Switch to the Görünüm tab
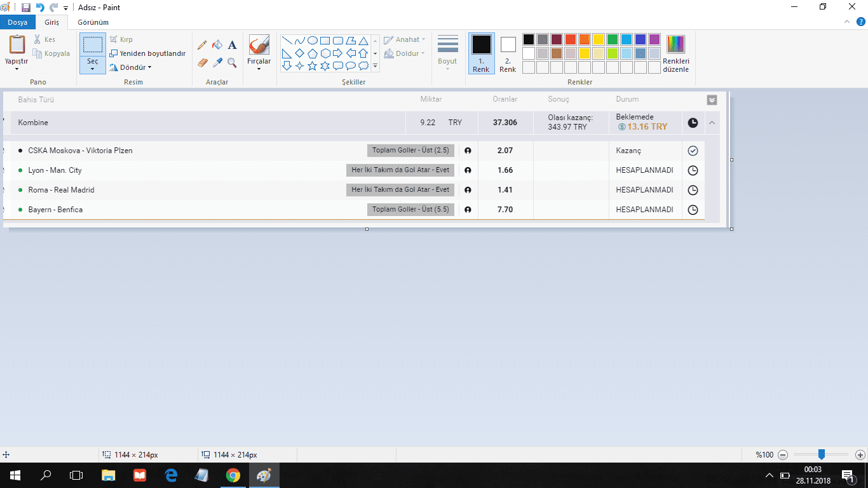This screenshot has width=868, height=488. pos(93,22)
